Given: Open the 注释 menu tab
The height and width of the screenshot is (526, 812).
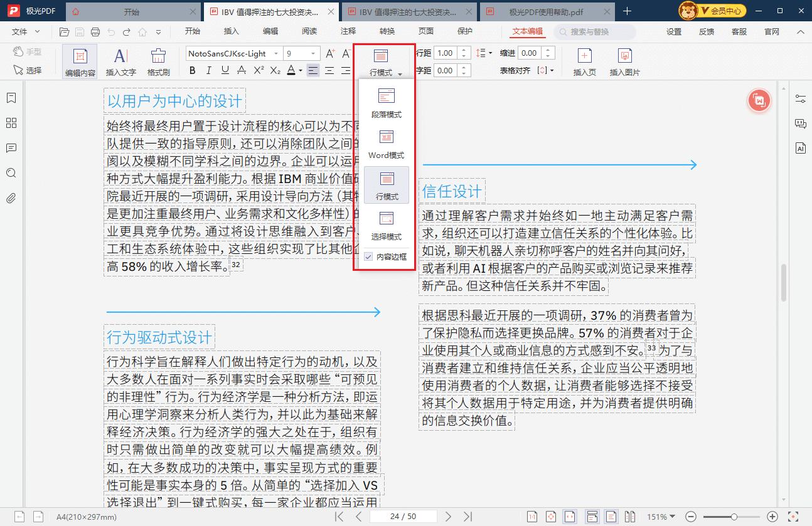Looking at the screenshot, I should [348, 31].
